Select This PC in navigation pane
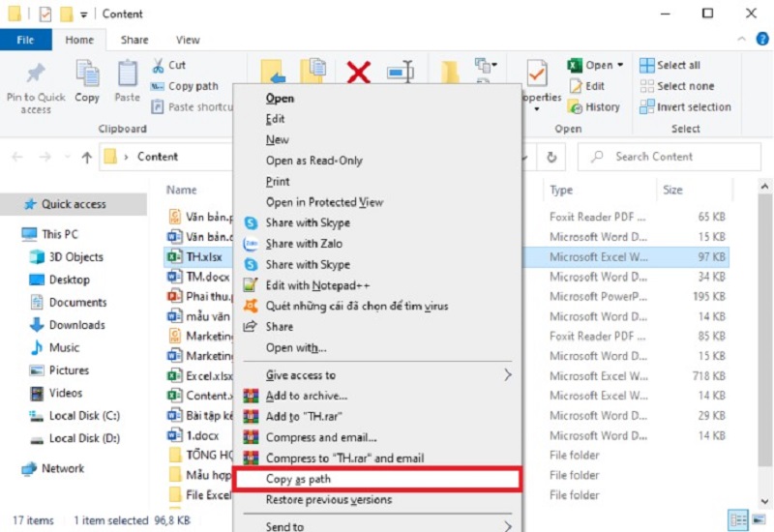774x532 pixels. pyautogui.click(x=50, y=234)
